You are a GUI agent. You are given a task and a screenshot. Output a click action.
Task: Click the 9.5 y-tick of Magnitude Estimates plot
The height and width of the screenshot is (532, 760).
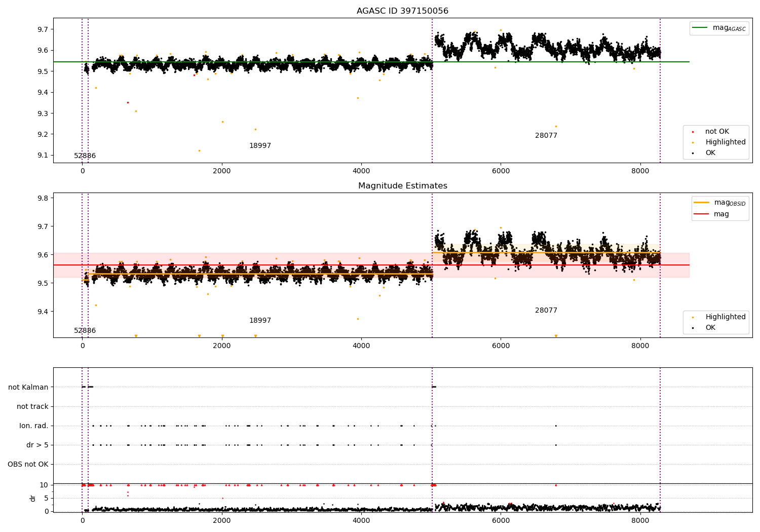pos(43,283)
